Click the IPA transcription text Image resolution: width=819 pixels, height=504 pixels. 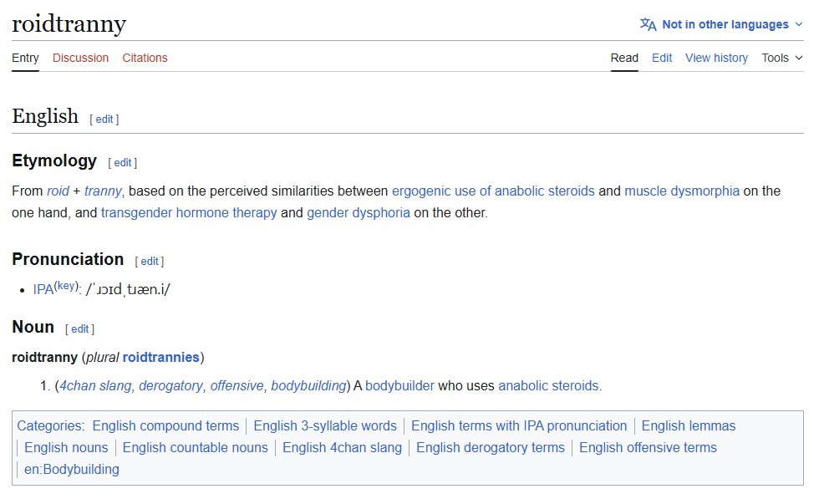tap(128, 290)
